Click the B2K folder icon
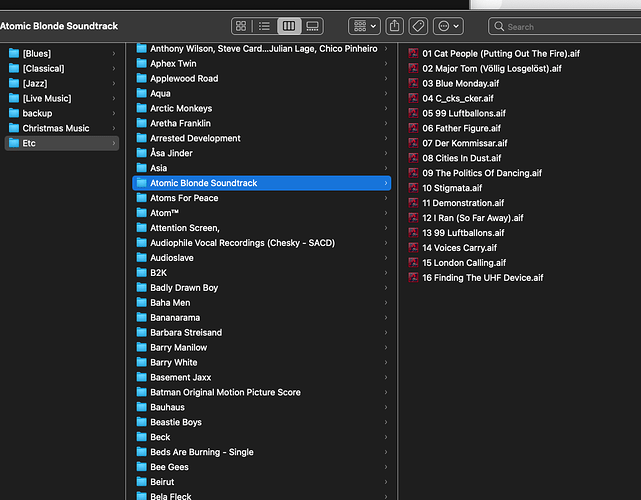This screenshot has height=500, width=641. pyautogui.click(x=141, y=273)
